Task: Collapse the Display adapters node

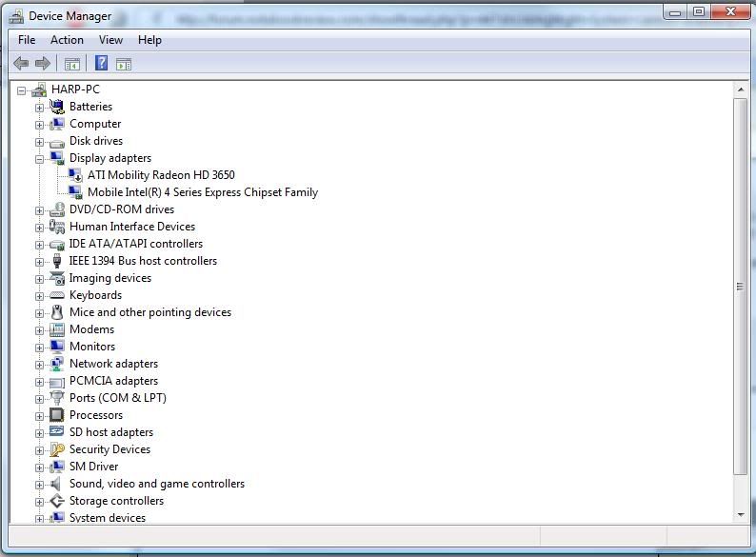Action: coord(40,159)
